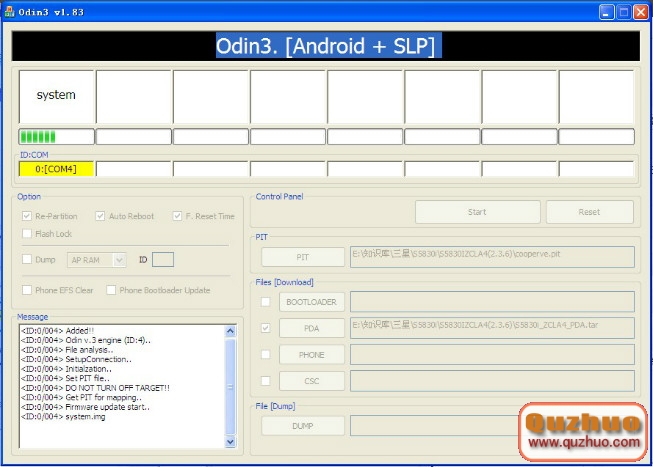Click the Odin3. [Android + SLP] banner
Screen dimensions: 653x467
pos(326,46)
